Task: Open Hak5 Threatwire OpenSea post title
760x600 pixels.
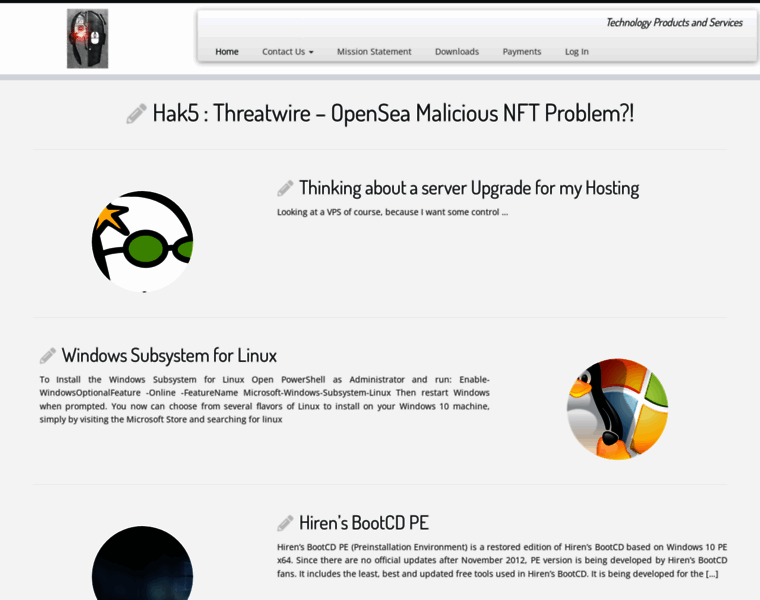Action: [x=393, y=113]
